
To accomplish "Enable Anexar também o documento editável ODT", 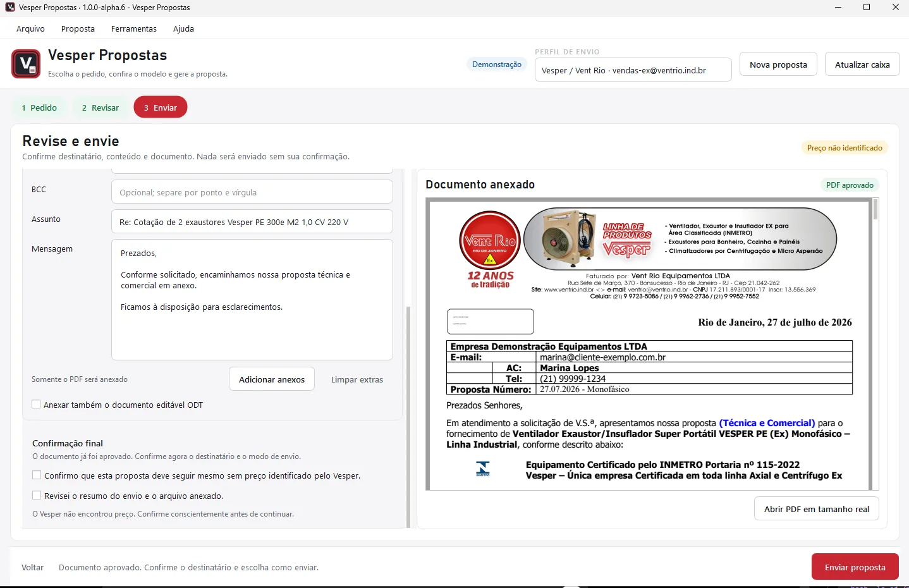I will [x=36, y=405].
